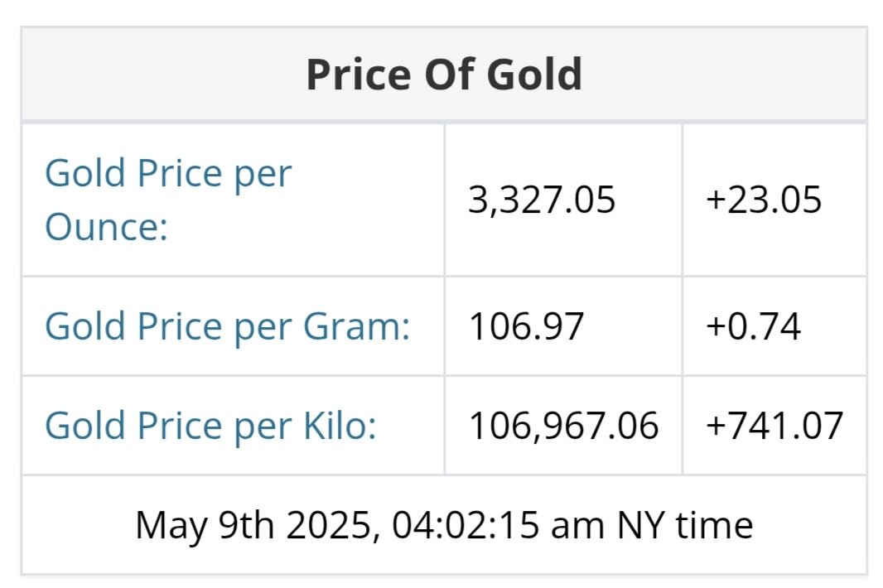Click the May 9th 2025 timestamp row
This screenshot has width=883, height=588.
[444, 525]
